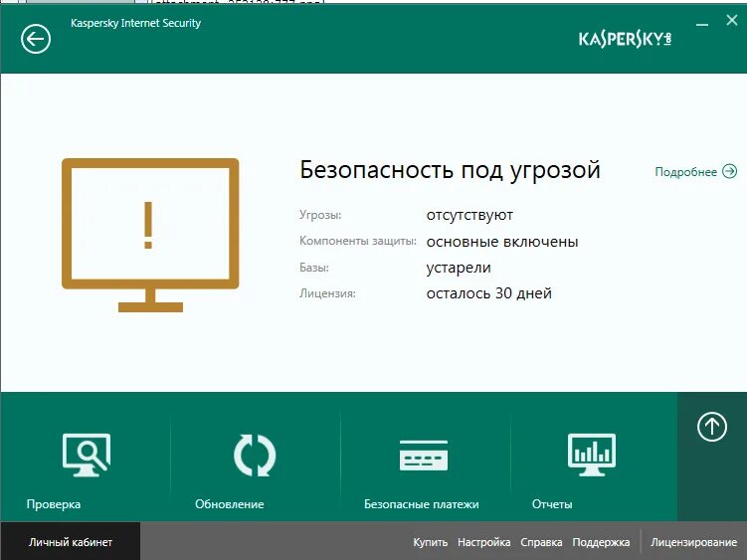Minimize the Kaspersky window
The image size is (747, 560).
[x=702, y=24]
